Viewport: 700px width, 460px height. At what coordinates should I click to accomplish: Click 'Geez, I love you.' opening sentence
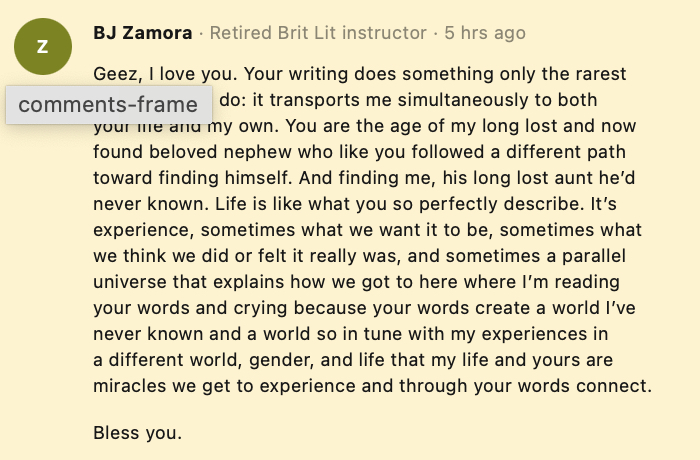click(160, 75)
